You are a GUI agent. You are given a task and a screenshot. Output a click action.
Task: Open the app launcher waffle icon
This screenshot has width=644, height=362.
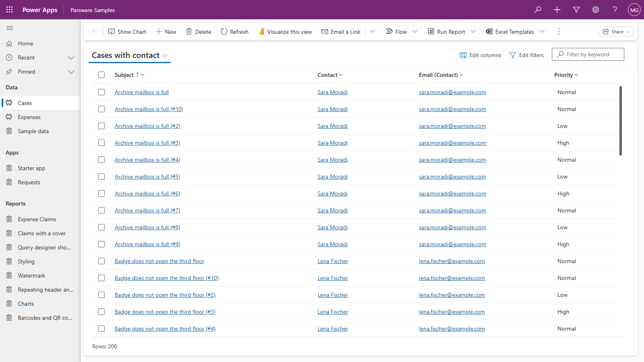tap(10, 10)
